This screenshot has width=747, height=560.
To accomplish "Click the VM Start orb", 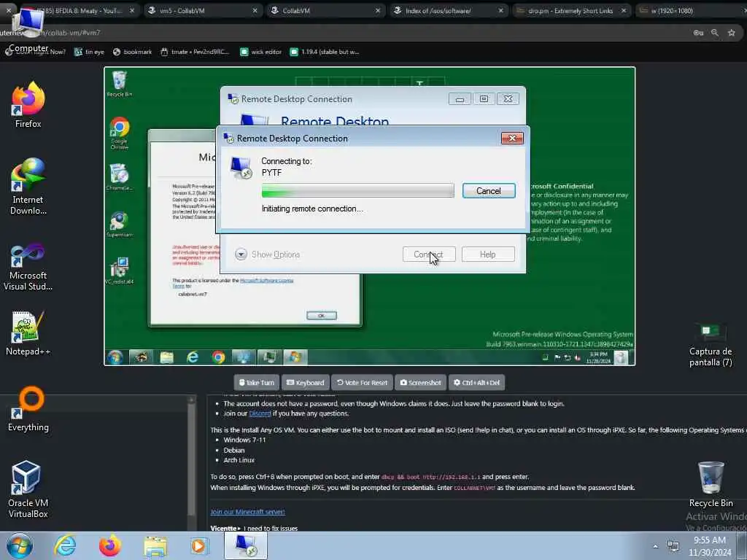I will click(115, 357).
